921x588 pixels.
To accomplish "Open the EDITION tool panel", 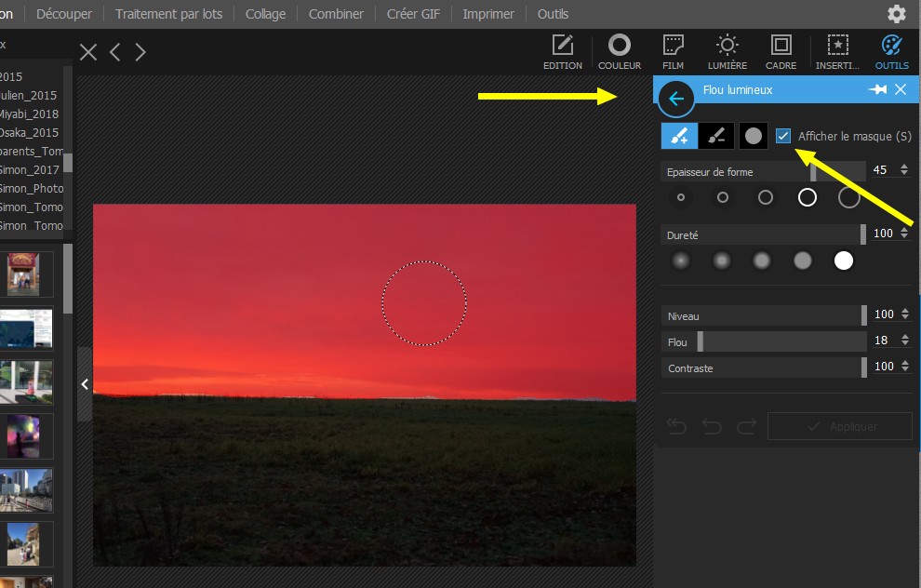I will (x=562, y=52).
